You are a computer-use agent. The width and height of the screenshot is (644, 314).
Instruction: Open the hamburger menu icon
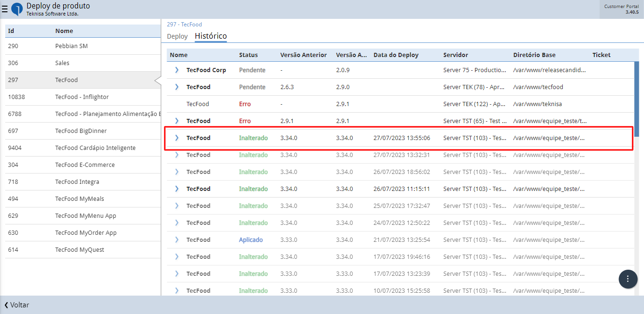pyautogui.click(x=5, y=9)
